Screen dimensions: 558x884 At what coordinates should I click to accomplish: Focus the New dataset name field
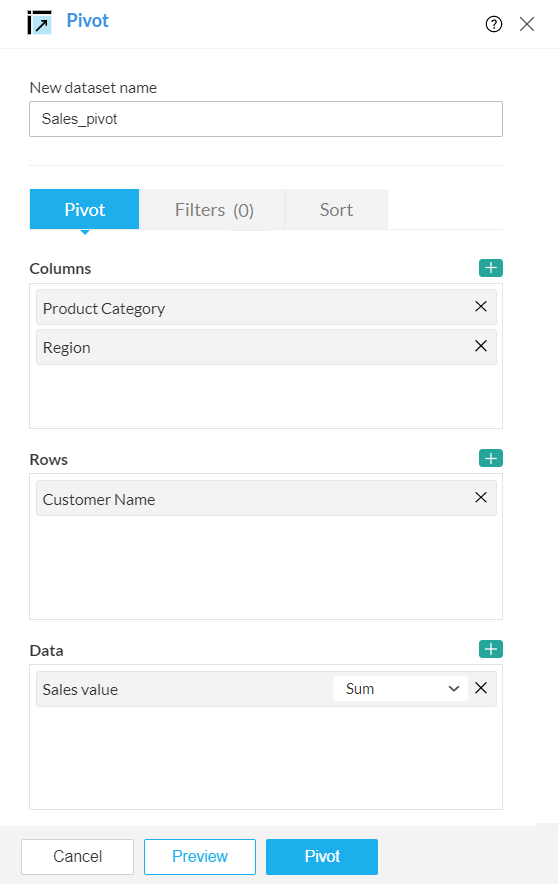tap(266, 119)
